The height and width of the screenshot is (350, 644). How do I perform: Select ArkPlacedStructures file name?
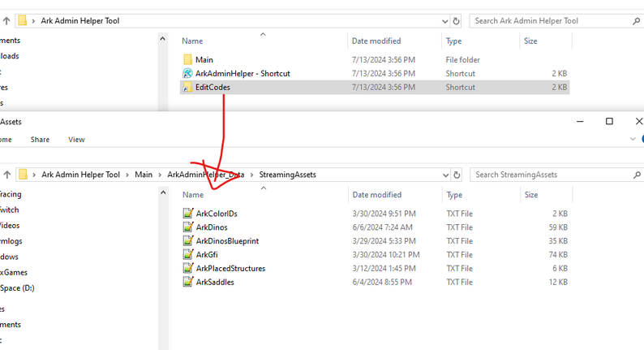[230, 268]
